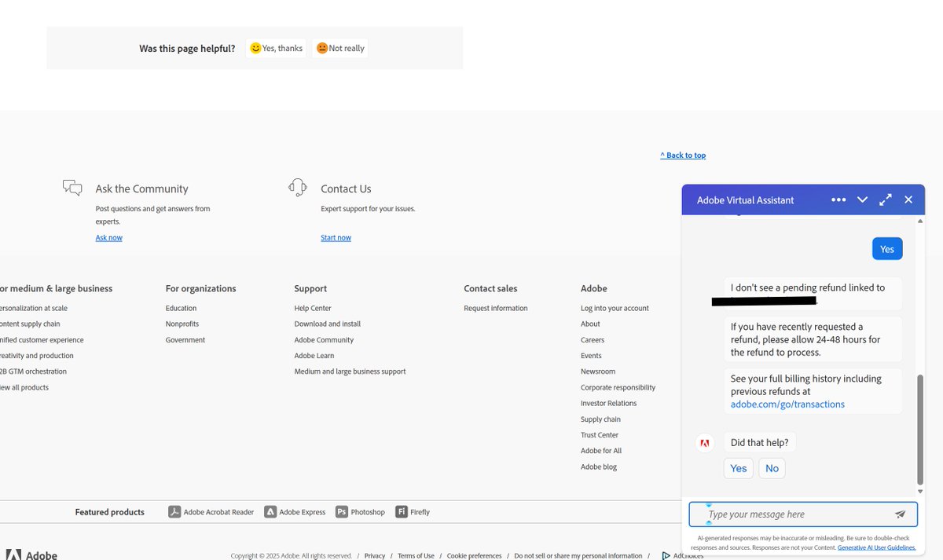943x560 pixels.
Task: Click the 'Featured products' label
Action: 110,512
